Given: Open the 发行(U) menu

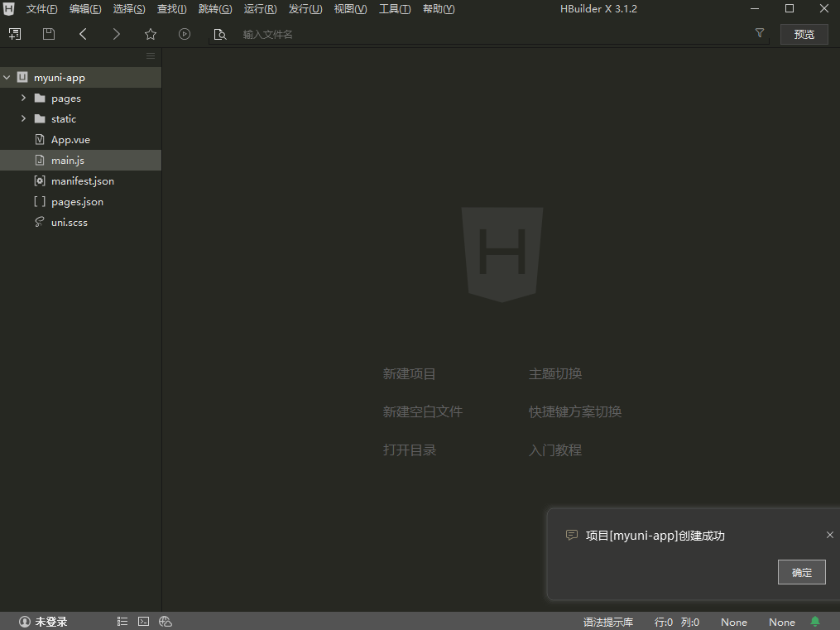Looking at the screenshot, I should point(305,9).
